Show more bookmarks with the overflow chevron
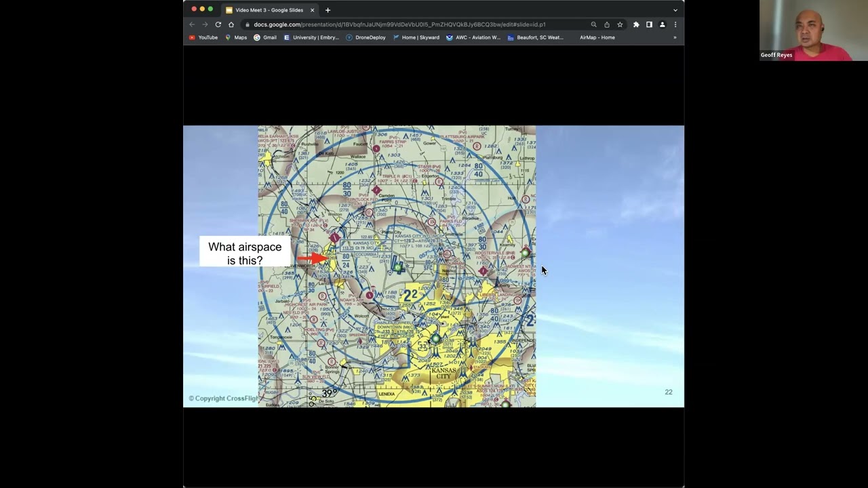The width and height of the screenshot is (868, 488). tap(675, 37)
